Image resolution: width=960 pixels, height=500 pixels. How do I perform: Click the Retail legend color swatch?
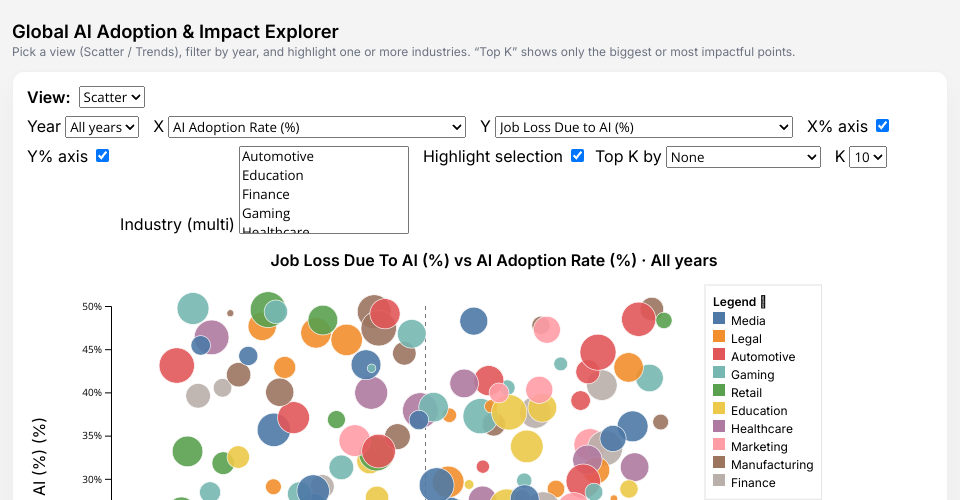[x=719, y=392]
